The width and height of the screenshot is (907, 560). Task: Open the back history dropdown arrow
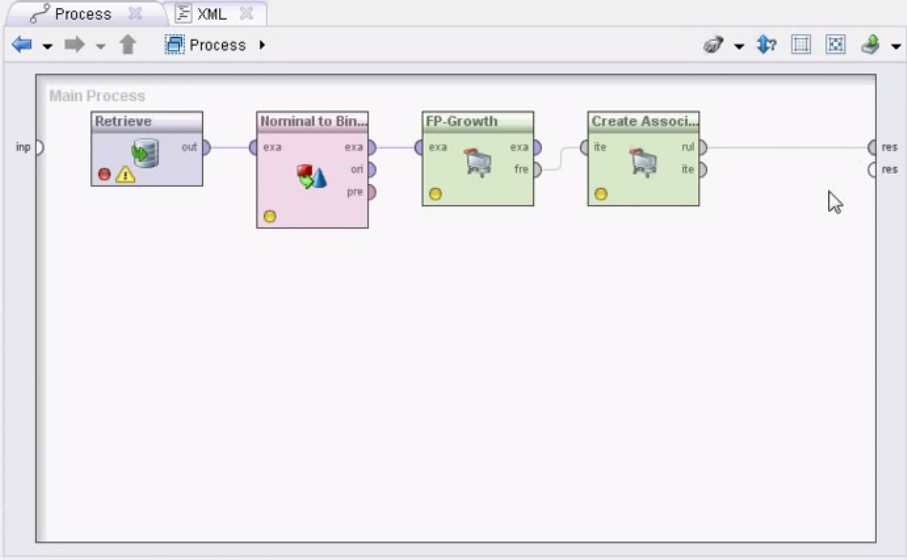(x=47, y=46)
